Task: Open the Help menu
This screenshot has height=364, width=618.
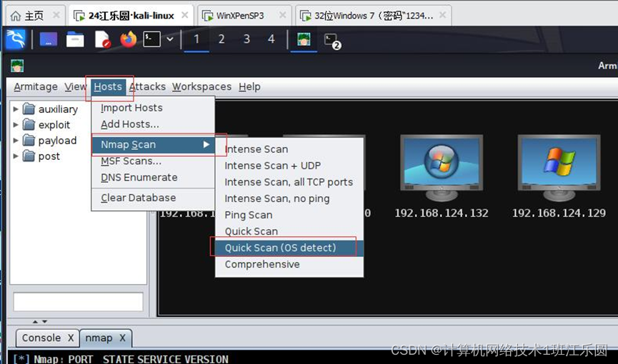Action: [x=249, y=86]
